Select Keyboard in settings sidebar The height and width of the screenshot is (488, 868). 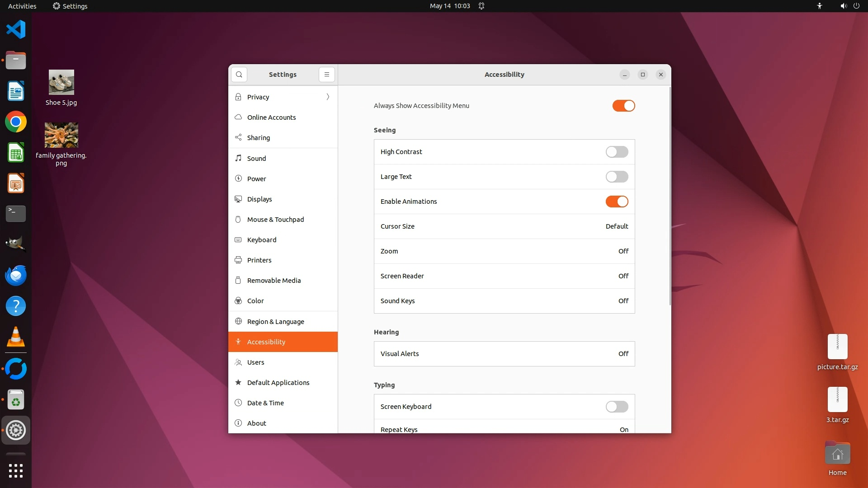(262, 240)
